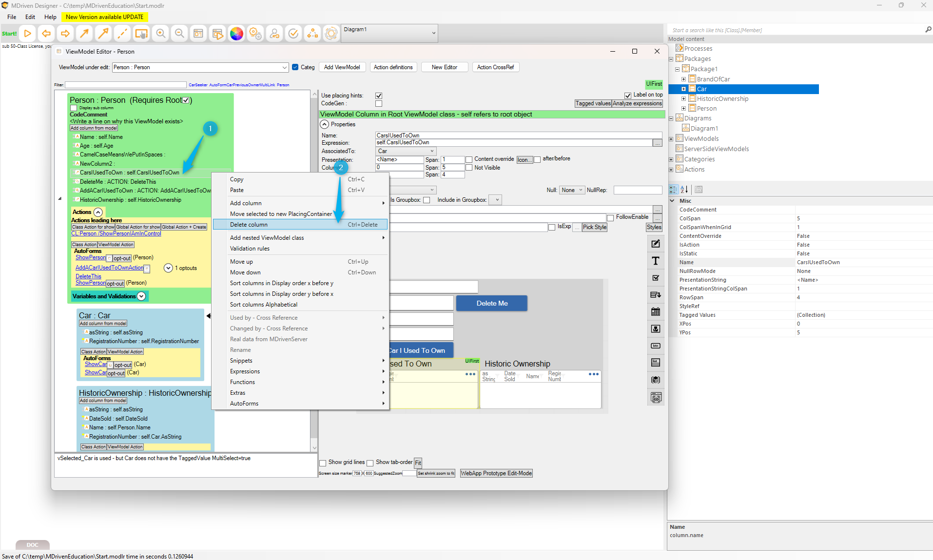Screen dimensions: 933x560
Task: Select the calendar widget icon in side palette
Action: click(656, 312)
